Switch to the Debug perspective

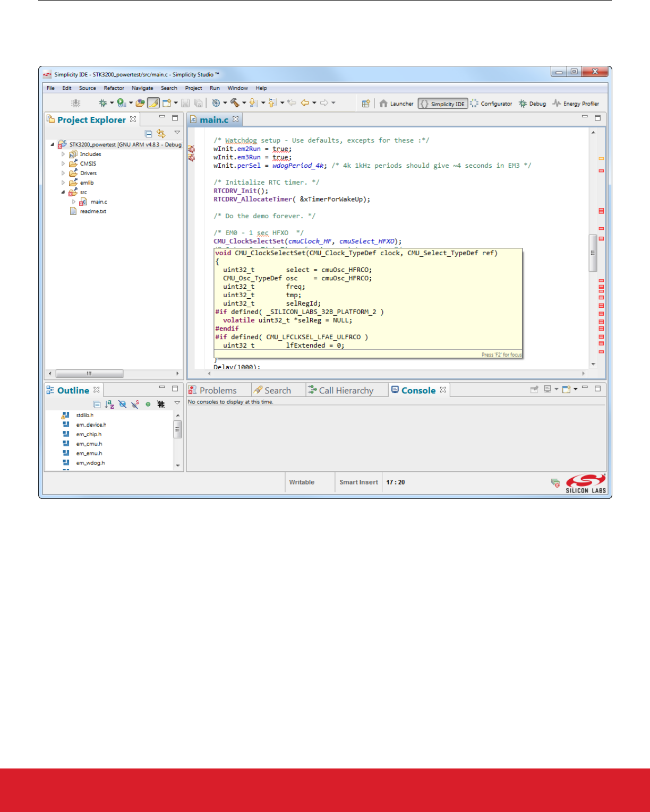pos(532,103)
